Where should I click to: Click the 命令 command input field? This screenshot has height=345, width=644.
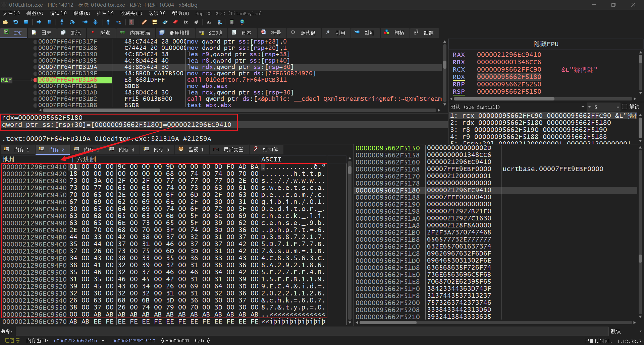(312, 331)
